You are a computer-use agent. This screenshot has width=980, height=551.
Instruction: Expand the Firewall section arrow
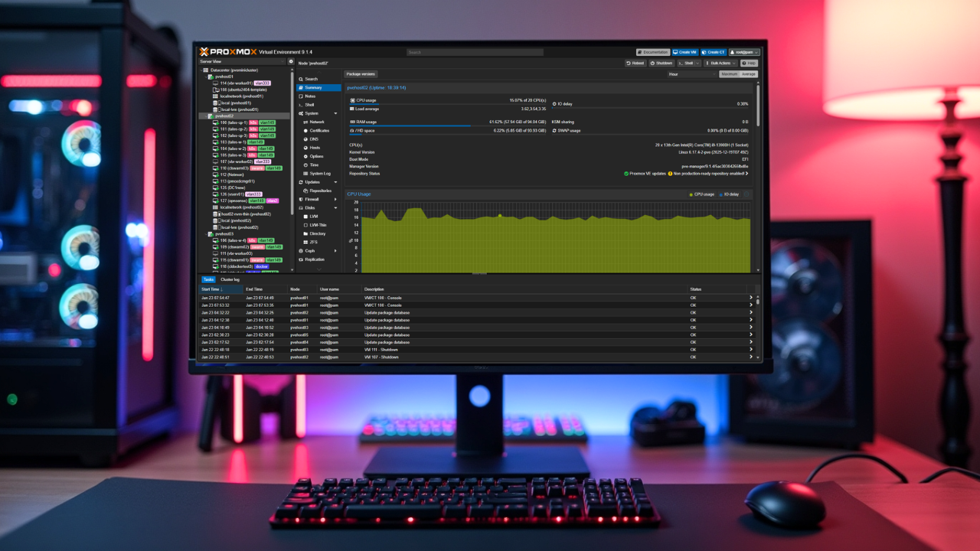coord(335,199)
